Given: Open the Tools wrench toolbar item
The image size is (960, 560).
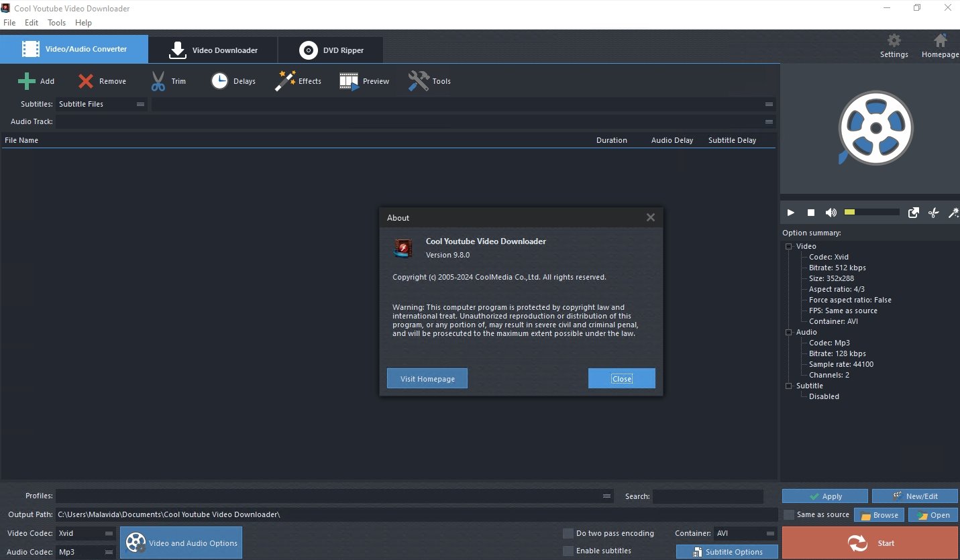Looking at the screenshot, I should tap(419, 81).
